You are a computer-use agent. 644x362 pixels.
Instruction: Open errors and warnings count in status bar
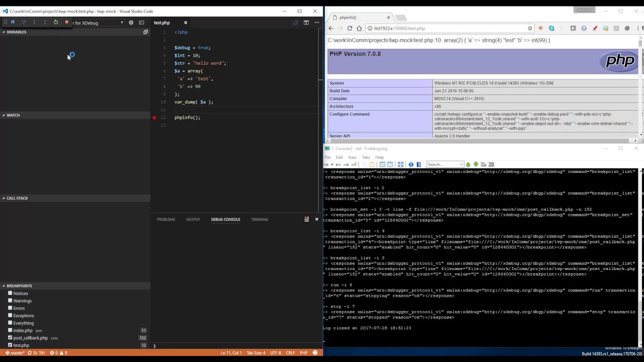point(58,353)
